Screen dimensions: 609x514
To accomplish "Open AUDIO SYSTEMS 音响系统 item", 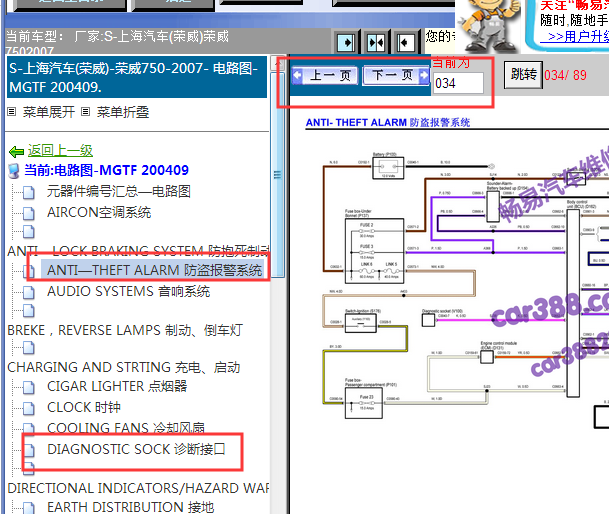I will [x=129, y=291].
